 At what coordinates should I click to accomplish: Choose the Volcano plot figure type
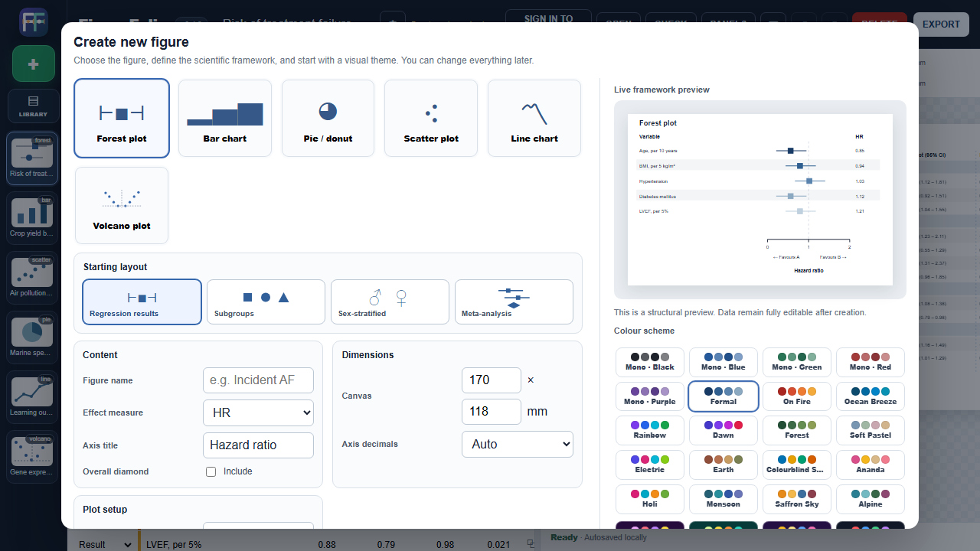coord(122,205)
